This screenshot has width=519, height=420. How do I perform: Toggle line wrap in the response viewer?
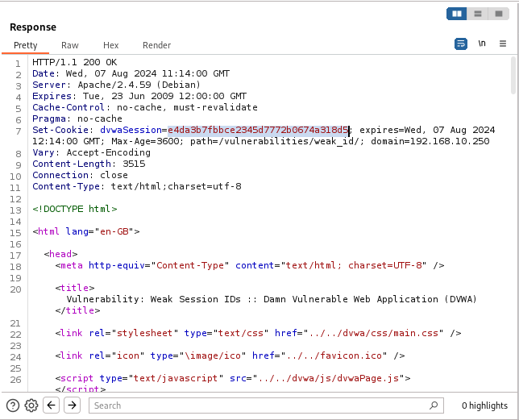[461, 44]
